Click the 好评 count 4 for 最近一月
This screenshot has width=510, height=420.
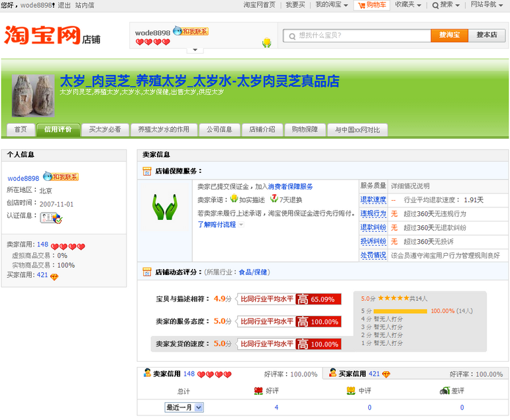(x=276, y=407)
